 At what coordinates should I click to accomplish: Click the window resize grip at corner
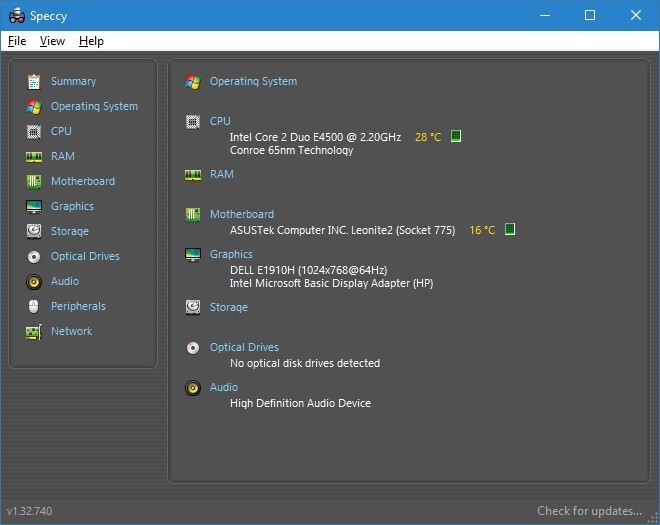653,518
